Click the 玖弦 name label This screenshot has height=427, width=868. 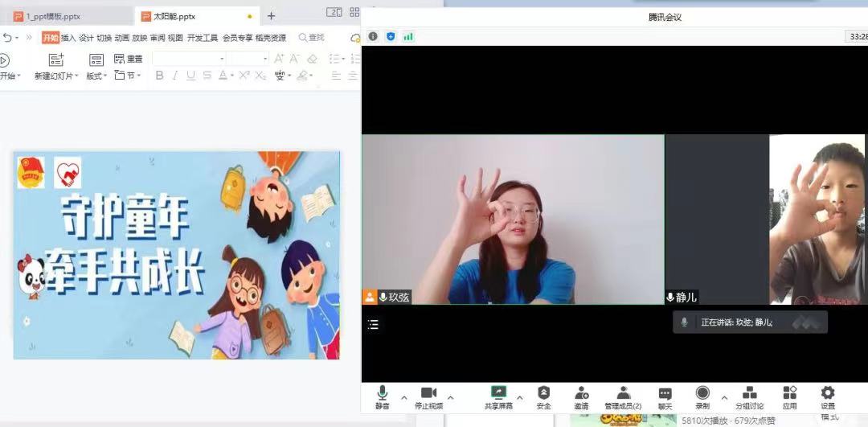coord(399,298)
